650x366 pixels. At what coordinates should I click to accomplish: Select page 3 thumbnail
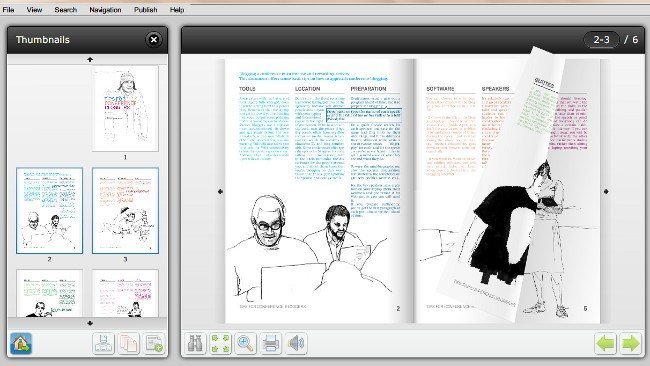(125, 211)
